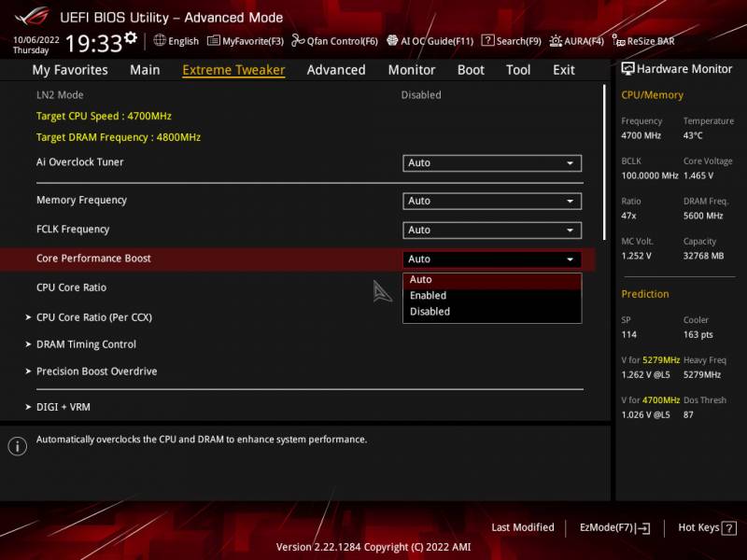Screen dimensions: 747x560
Task: Click Hot Keys text button
Action: [x=698, y=527]
